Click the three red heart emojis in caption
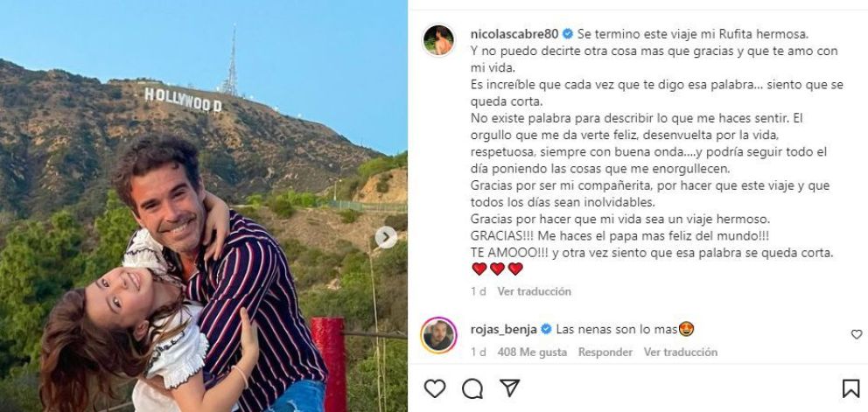The height and width of the screenshot is (412, 868). (497, 269)
